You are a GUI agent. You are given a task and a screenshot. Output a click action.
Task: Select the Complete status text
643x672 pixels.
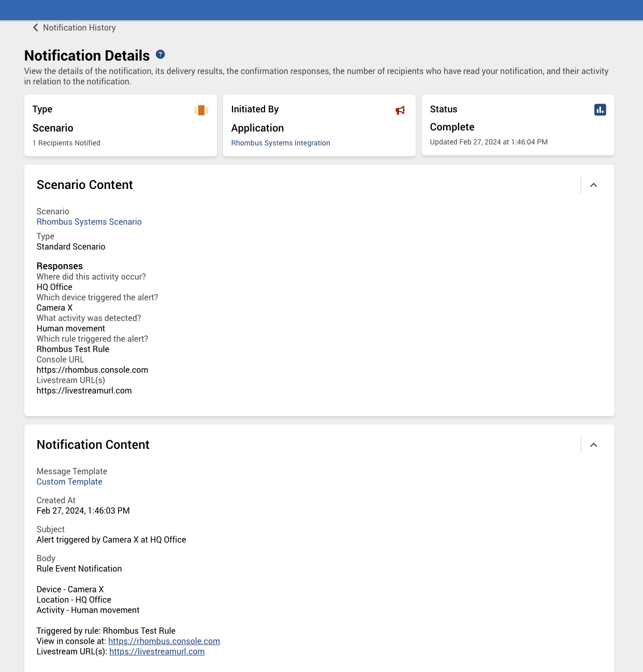[x=451, y=127]
